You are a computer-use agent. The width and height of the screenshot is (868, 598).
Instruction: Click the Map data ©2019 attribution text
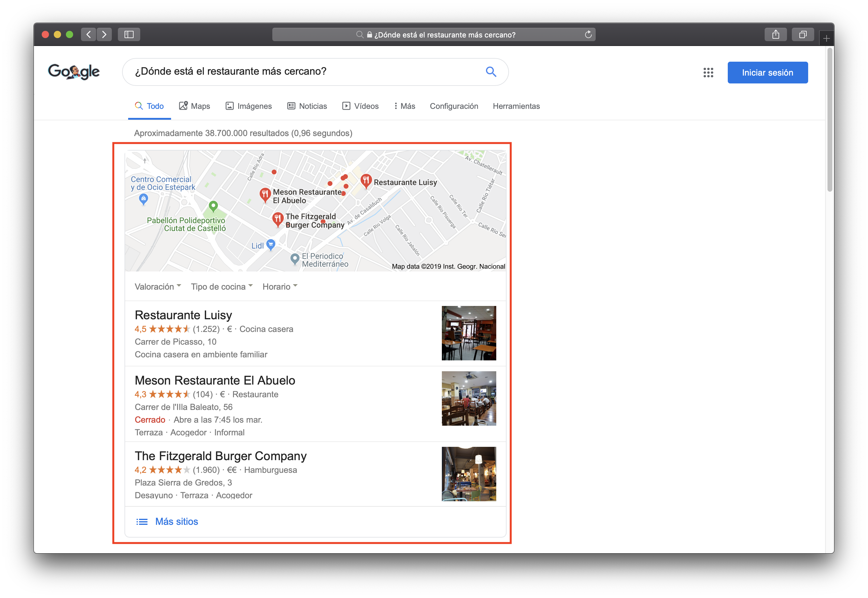[448, 266]
